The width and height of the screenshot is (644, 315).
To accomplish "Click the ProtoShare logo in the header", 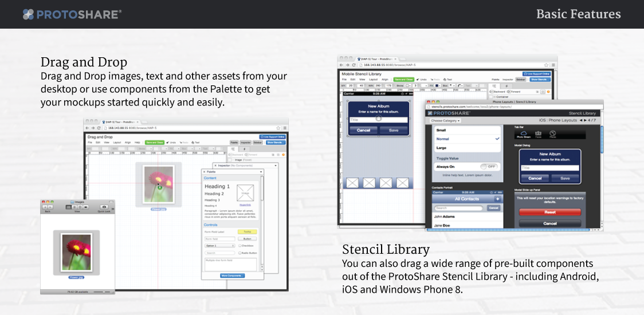I will (x=72, y=14).
